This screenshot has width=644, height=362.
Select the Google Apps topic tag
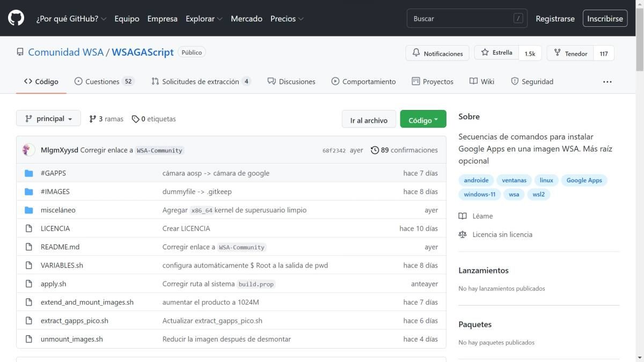pyautogui.click(x=584, y=180)
